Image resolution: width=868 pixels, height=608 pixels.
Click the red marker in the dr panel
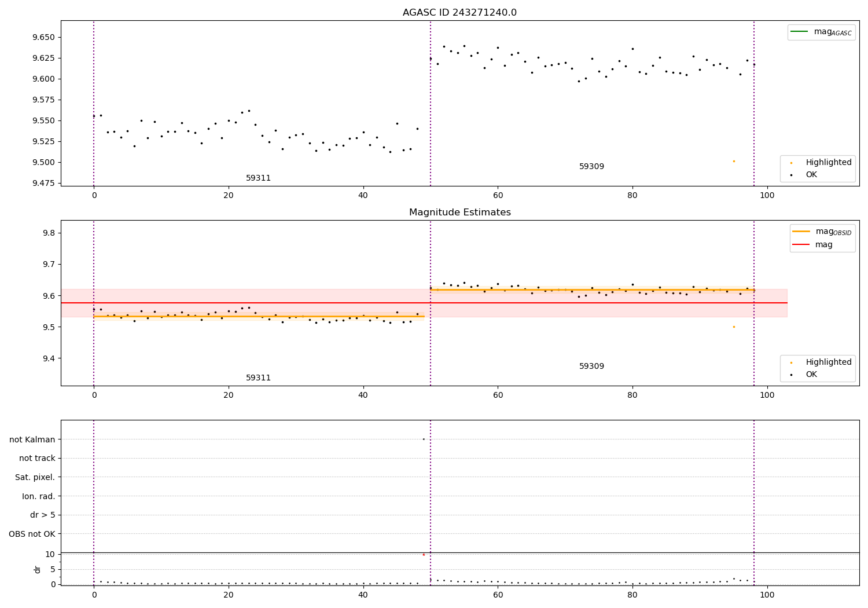(424, 554)
